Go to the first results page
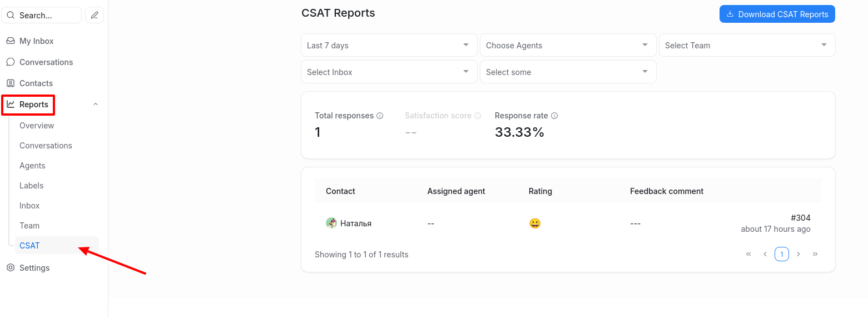 pos(748,254)
